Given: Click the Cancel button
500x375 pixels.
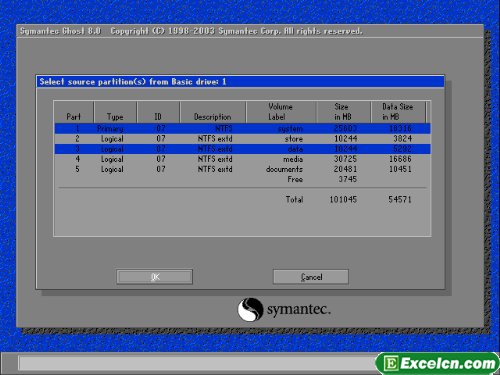Looking at the screenshot, I should point(311,277).
